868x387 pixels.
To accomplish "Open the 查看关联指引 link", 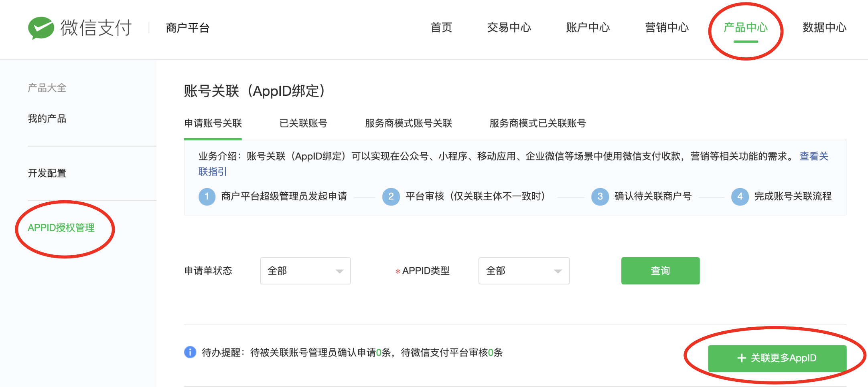I will pyautogui.click(x=814, y=156).
